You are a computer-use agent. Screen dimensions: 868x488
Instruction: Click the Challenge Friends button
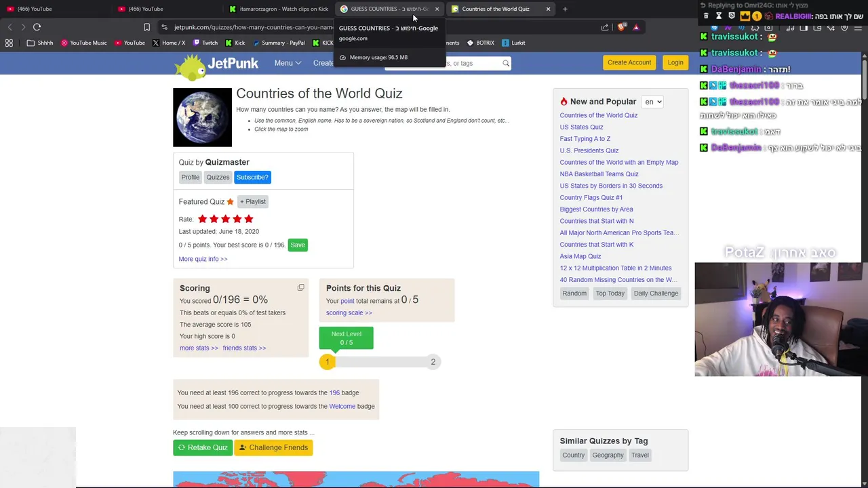(x=273, y=447)
